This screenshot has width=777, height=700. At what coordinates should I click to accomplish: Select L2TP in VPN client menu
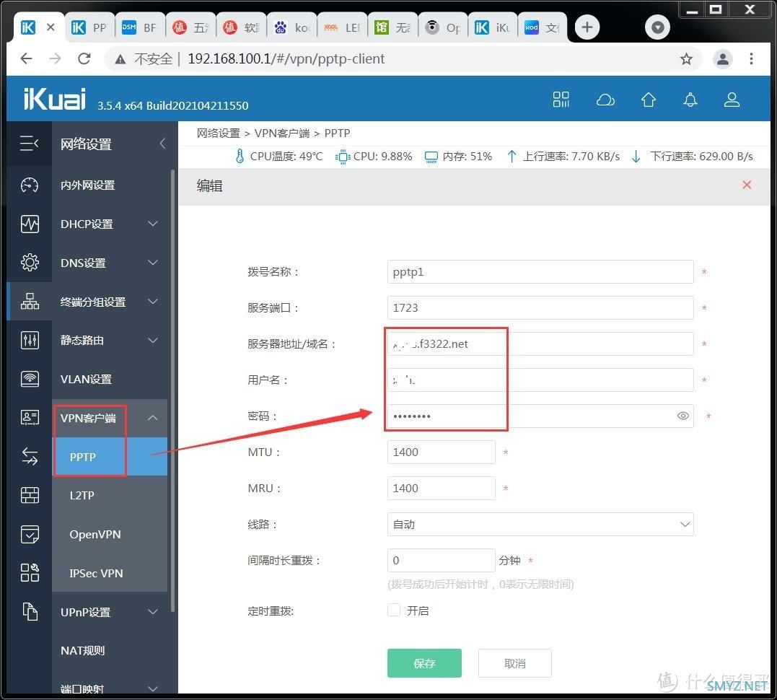110,495
